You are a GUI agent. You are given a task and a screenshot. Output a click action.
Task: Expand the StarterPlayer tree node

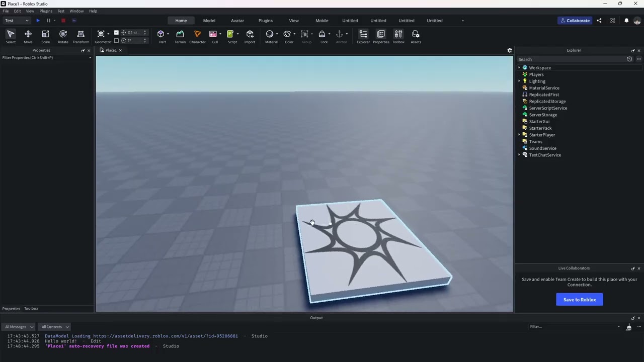[x=519, y=135]
